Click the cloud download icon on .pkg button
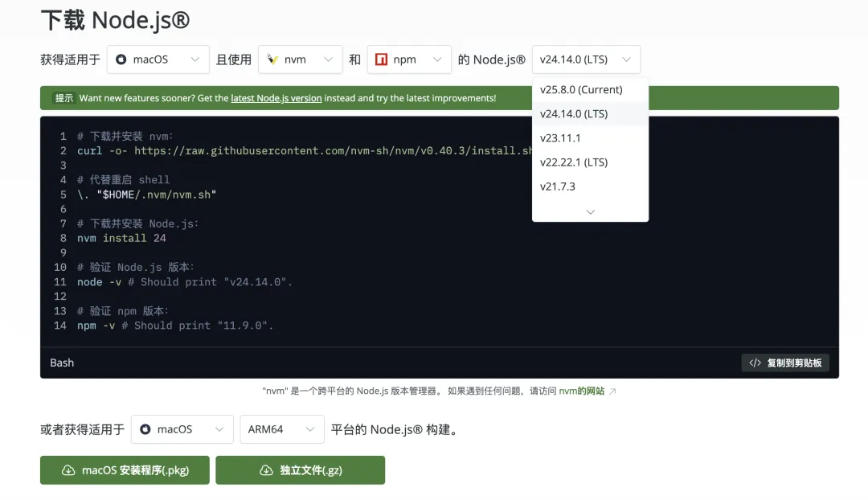The width and height of the screenshot is (868, 500). (x=68, y=470)
